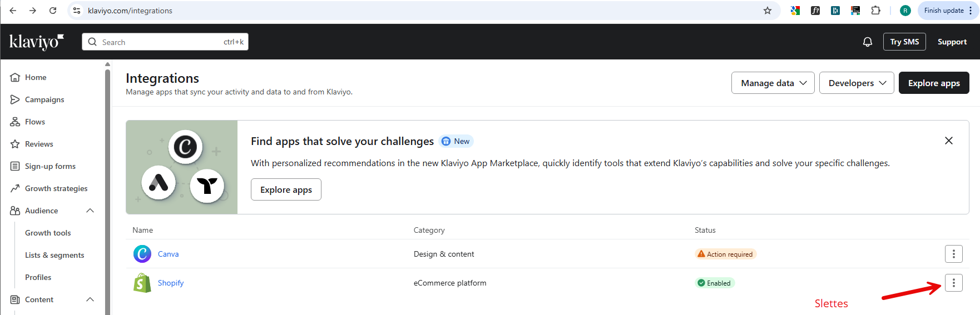Go to Campaigns in sidebar
This screenshot has width=980, height=315.
coord(44,99)
